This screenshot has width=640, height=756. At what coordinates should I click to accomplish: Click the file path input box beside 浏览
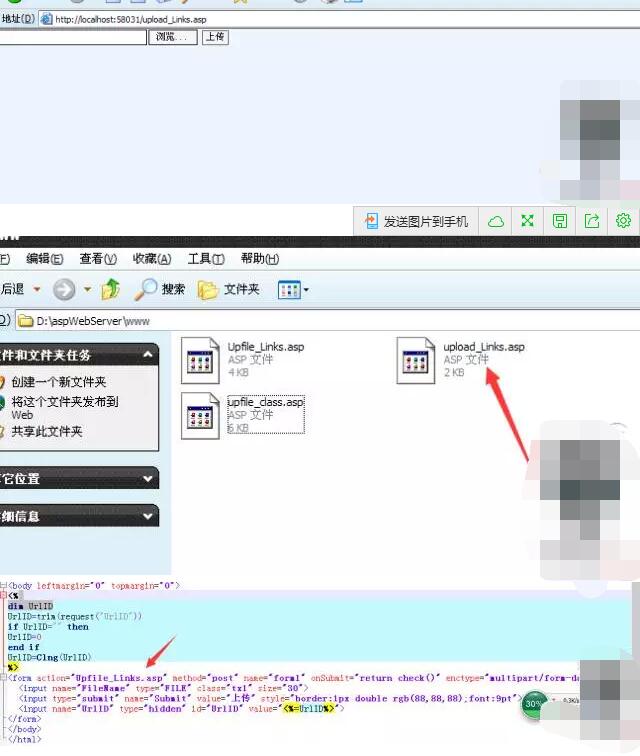(x=72, y=37)
